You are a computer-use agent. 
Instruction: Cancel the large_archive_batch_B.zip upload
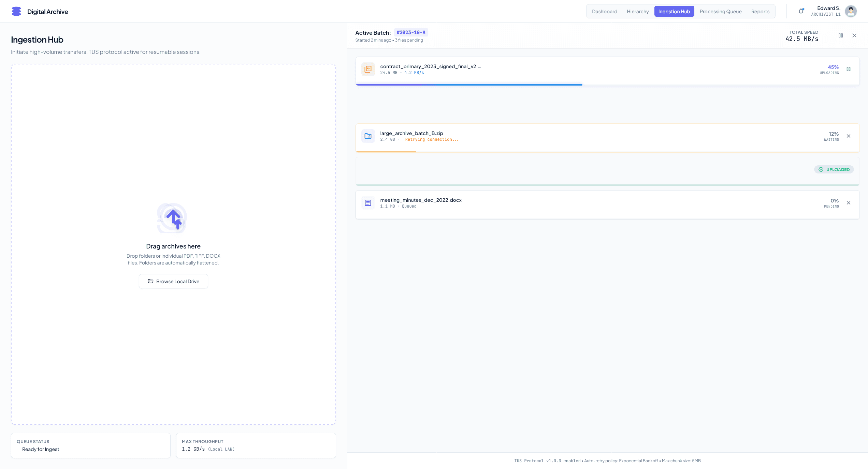849,136
